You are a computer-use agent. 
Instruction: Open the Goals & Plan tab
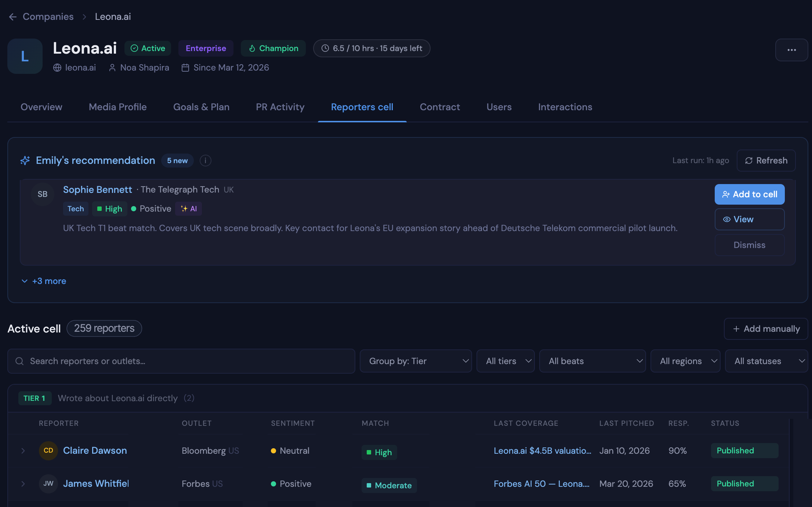pyautogui.click(x=201, y=107)
